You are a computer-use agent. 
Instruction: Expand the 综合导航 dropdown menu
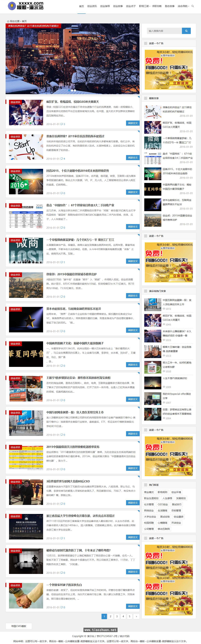183,6
